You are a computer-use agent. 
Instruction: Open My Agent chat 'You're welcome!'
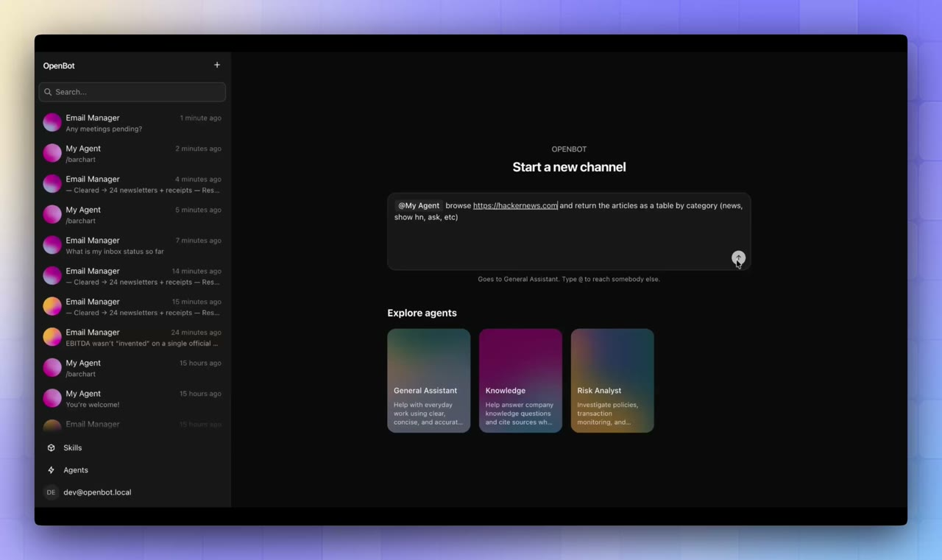(x=132, y=399)
